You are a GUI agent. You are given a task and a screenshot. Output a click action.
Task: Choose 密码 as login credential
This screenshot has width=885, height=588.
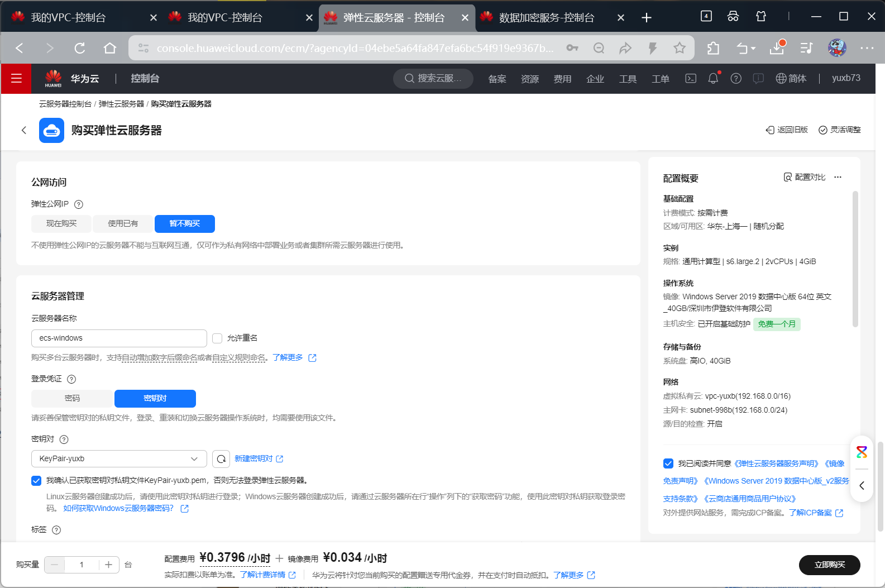click(x=72, y=399)
